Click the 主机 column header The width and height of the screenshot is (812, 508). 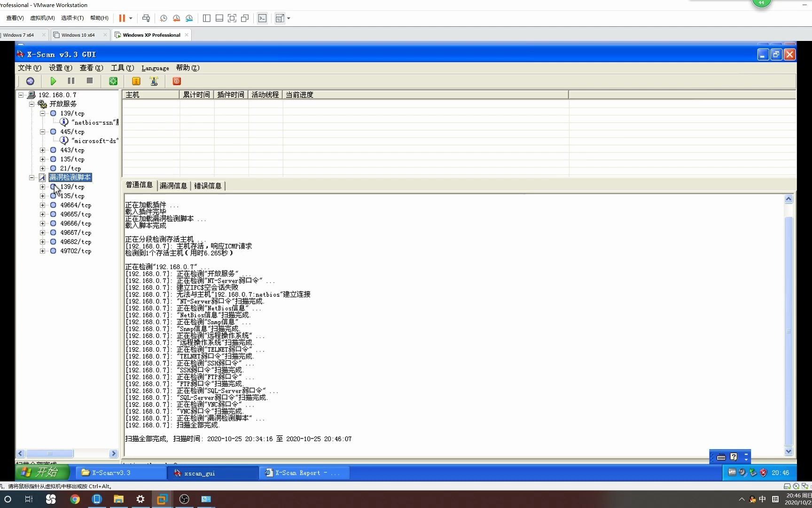coord(151,95)
